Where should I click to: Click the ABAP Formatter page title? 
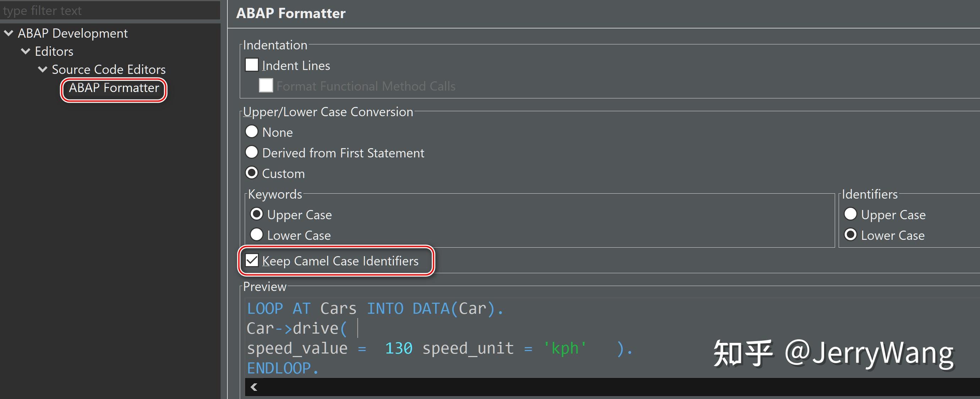(x=291, y=13)
